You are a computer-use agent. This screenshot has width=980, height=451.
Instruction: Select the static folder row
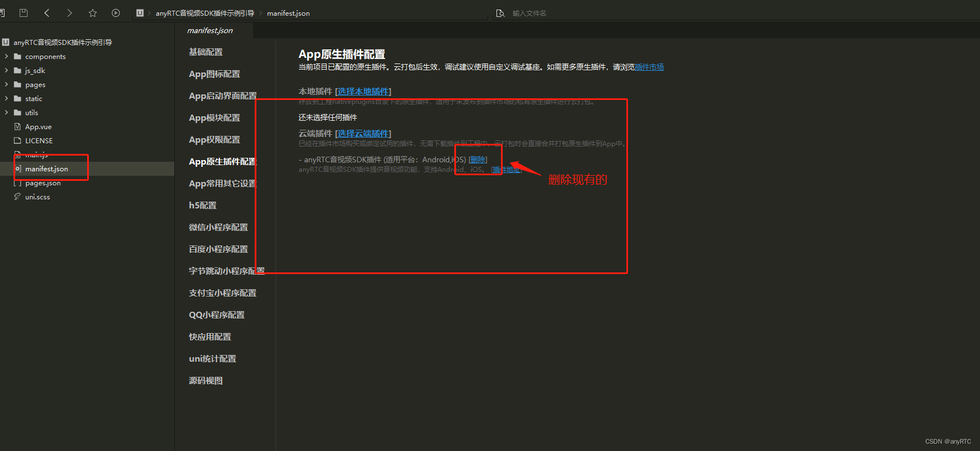tap(87, 98)
